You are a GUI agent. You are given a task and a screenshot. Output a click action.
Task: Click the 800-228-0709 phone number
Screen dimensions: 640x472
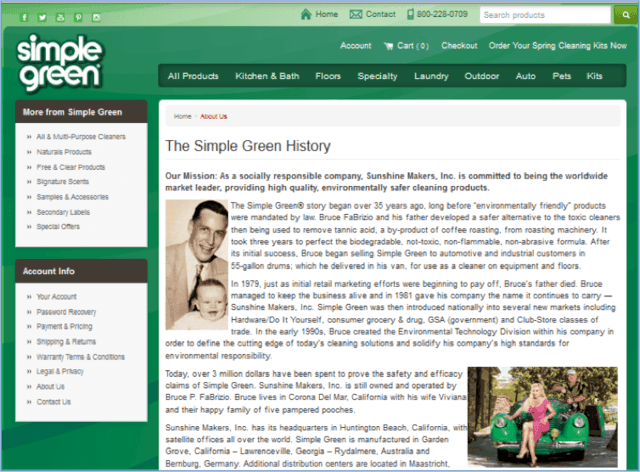click(x=438, y=14)
